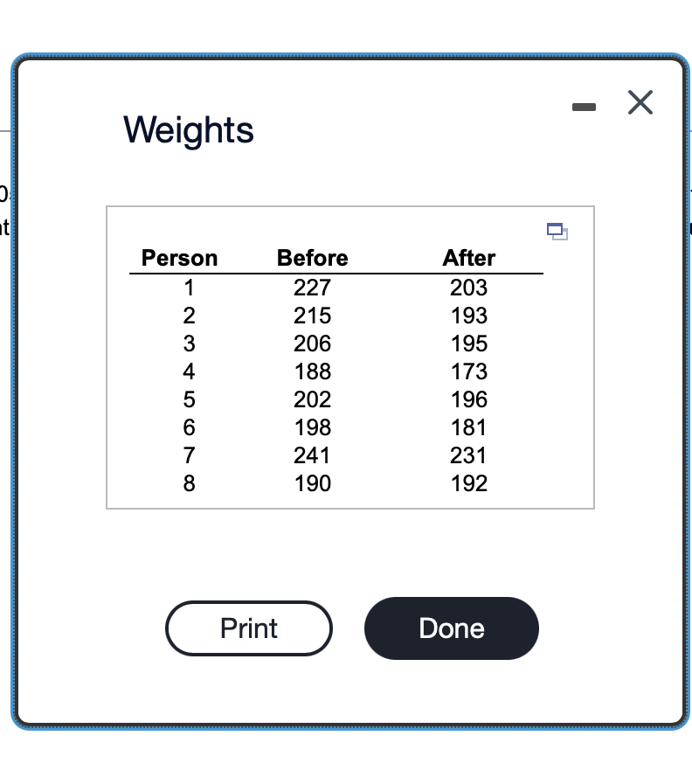Select the Before value 227 for Person 1
This screenshot has width=692, height=784.
(x=312, y=288)
